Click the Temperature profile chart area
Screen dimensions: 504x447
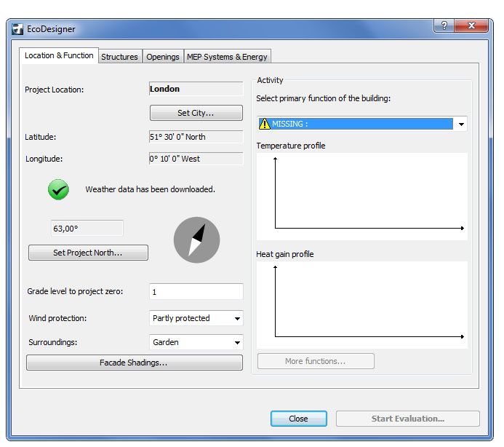point(362,197)
